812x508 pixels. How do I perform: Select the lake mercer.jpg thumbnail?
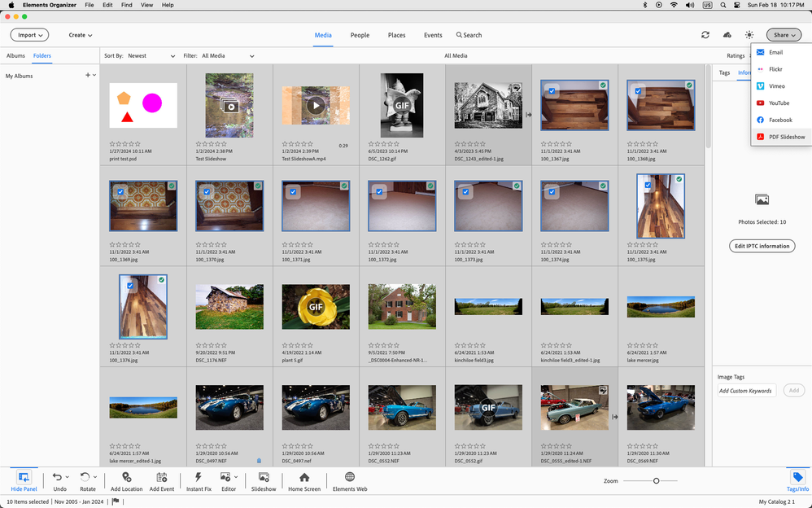661,306
